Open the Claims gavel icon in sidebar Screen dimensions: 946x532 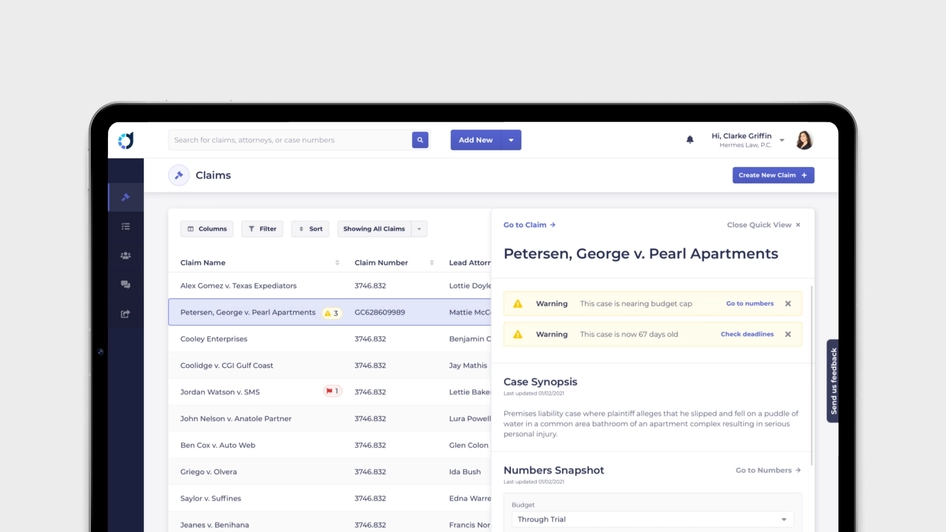pos(125,197)
